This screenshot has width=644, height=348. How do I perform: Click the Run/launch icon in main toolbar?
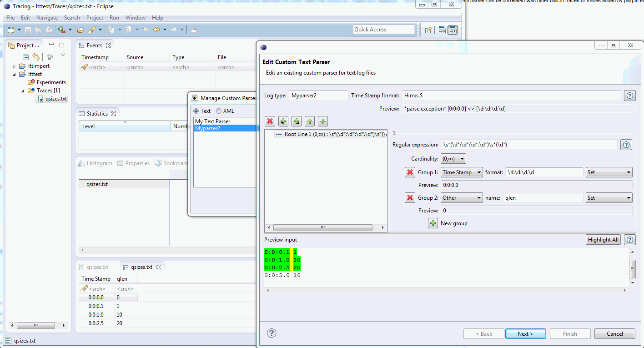click(x=61, y=30)
